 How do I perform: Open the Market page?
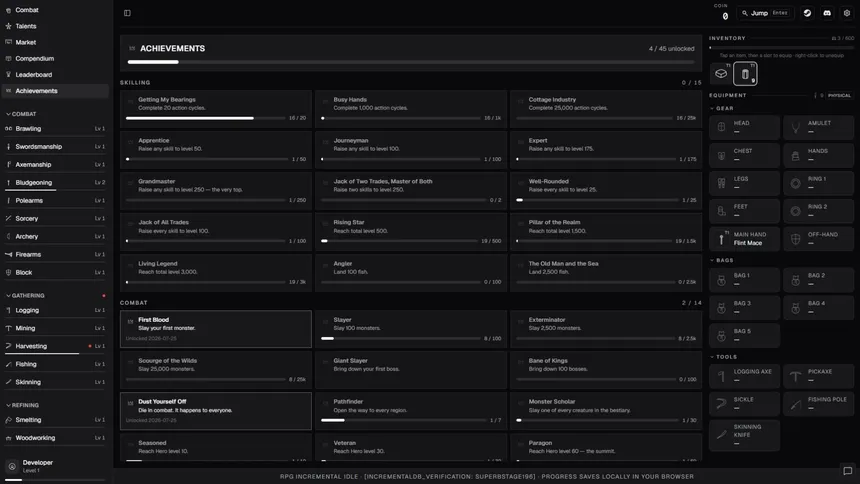click(55, 42)
